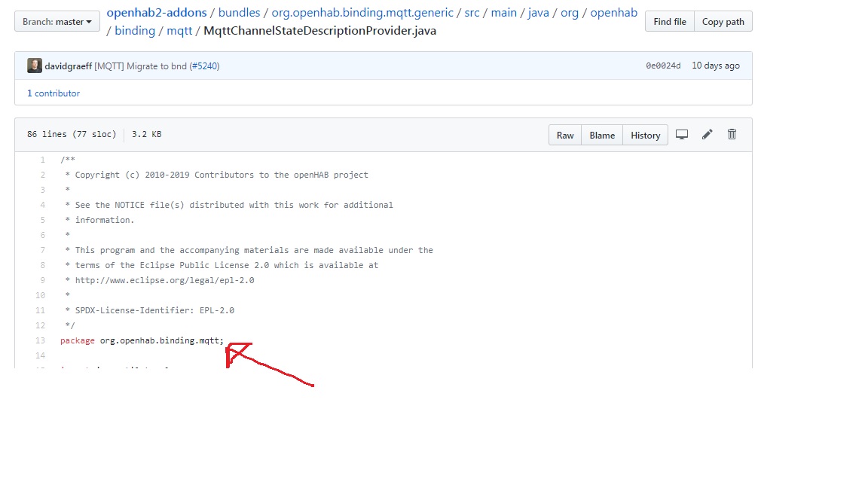Click 'This program and the accompanying materials' line

pos(249,250)
